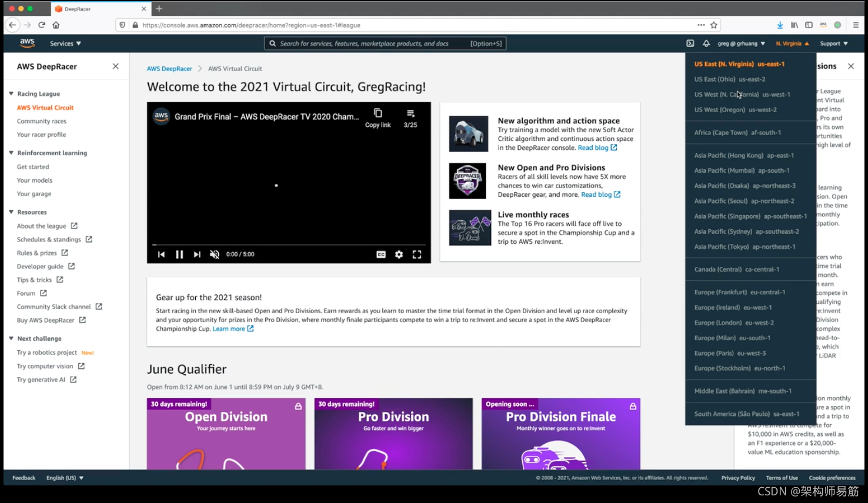Open the notifications bell

[x=706, y=43]
